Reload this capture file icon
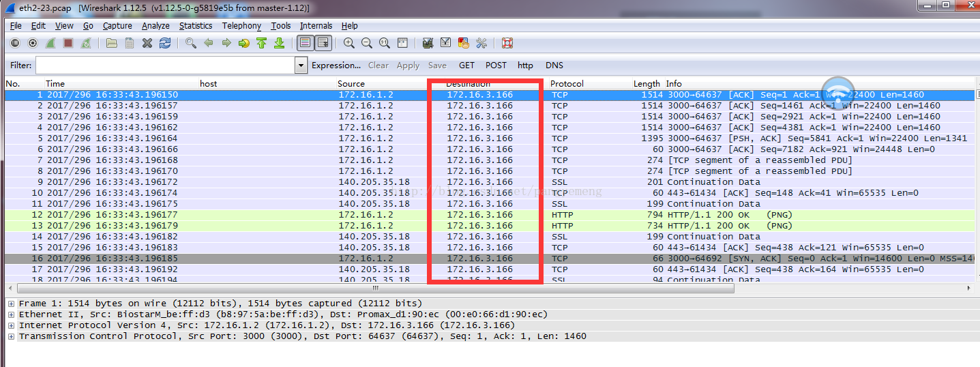 point(165,43)
